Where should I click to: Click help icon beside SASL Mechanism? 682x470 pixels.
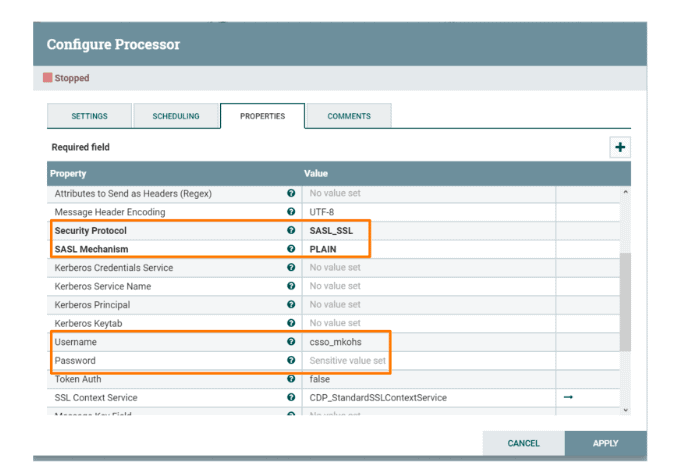coord(291,249)
